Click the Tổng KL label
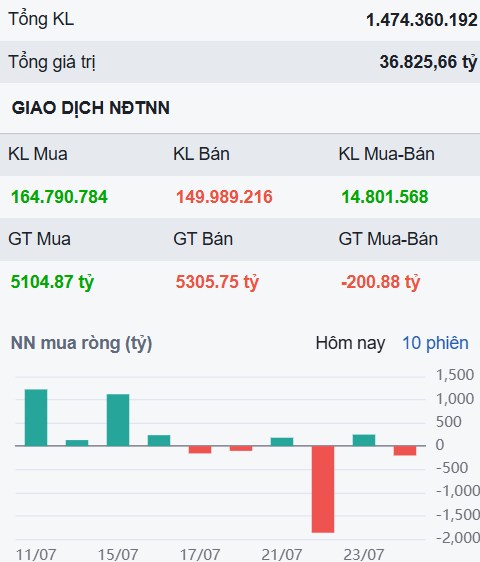This screenshot has height=562, width=480. pos(41,19)
